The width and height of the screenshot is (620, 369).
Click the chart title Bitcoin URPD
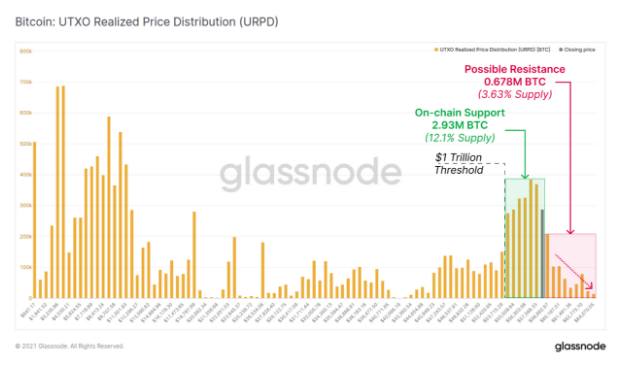click(147, 22)
